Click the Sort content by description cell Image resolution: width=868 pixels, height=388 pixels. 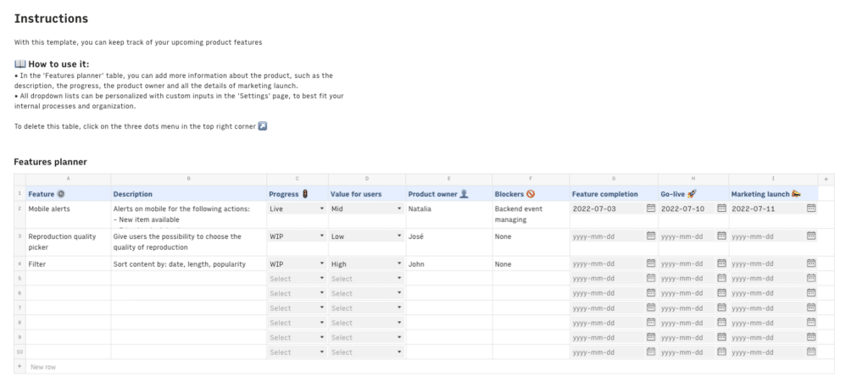tap(189, 264)
